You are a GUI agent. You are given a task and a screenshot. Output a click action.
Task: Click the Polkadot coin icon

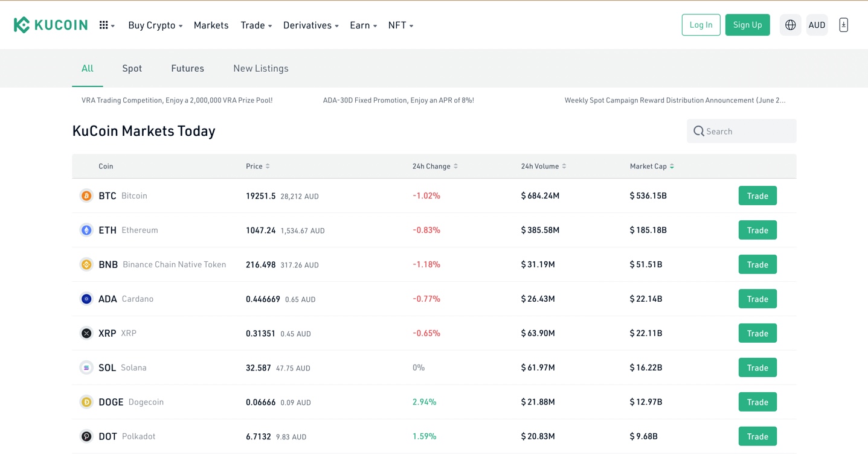pyautogui.click(x=86, y=436)
